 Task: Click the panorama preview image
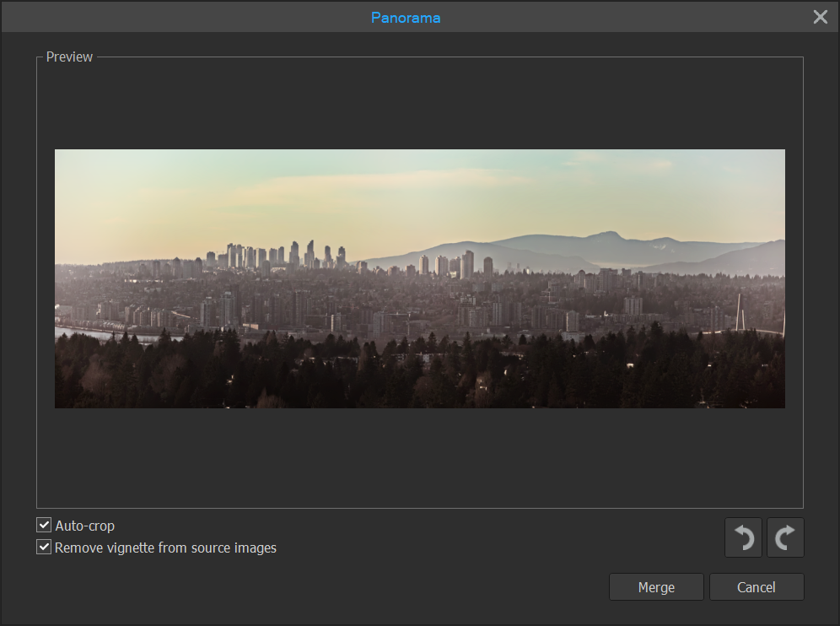coord(420,278)
